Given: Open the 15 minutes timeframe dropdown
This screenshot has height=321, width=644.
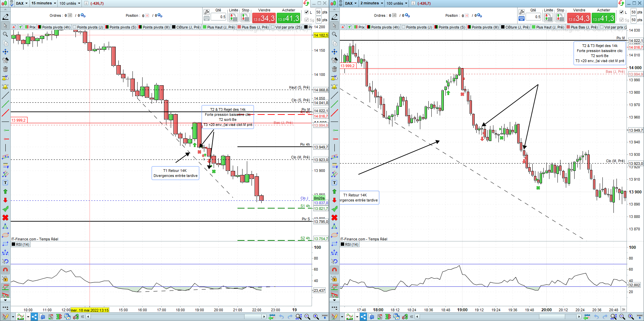Looking at the screenshot, I should [44, 3].
